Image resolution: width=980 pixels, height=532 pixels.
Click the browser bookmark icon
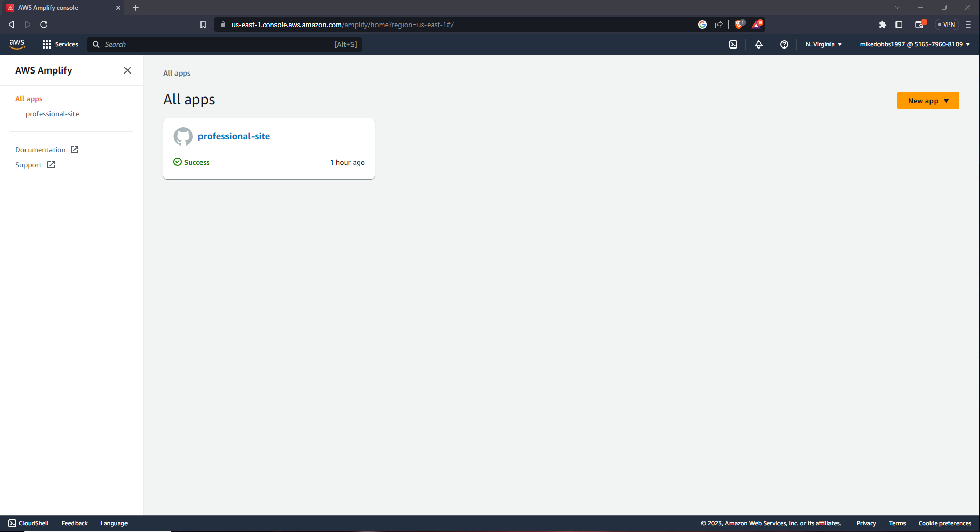203,25
